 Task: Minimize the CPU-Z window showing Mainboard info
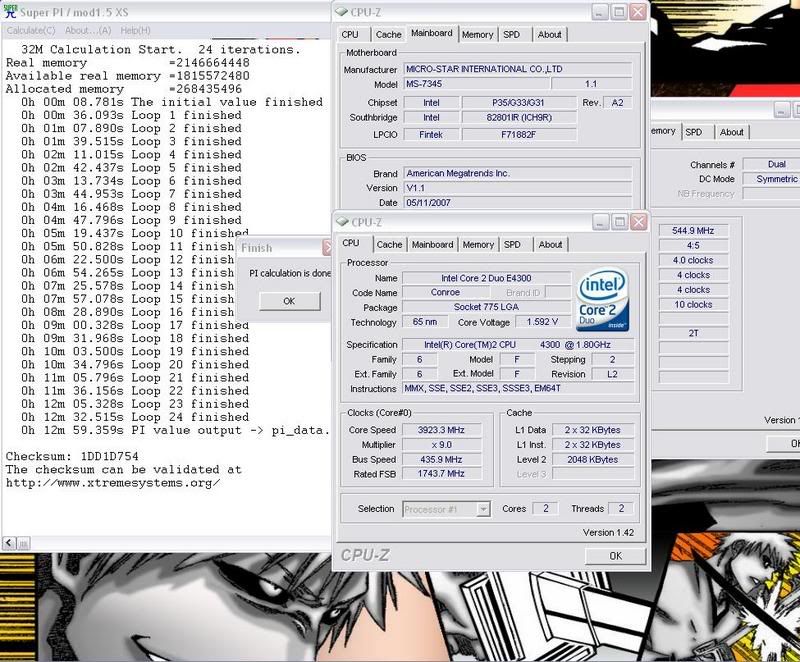coord(597,12)
